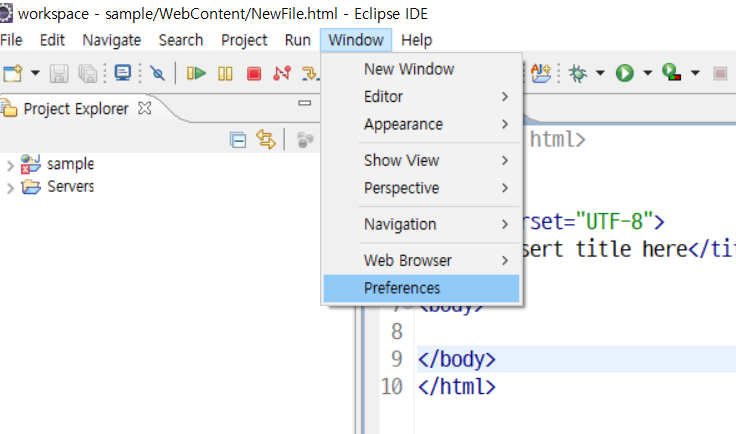Viewport: 736px width, 434px height.
Task: Click the grey filter icon in Project Explorer
Action: [305, 140]
